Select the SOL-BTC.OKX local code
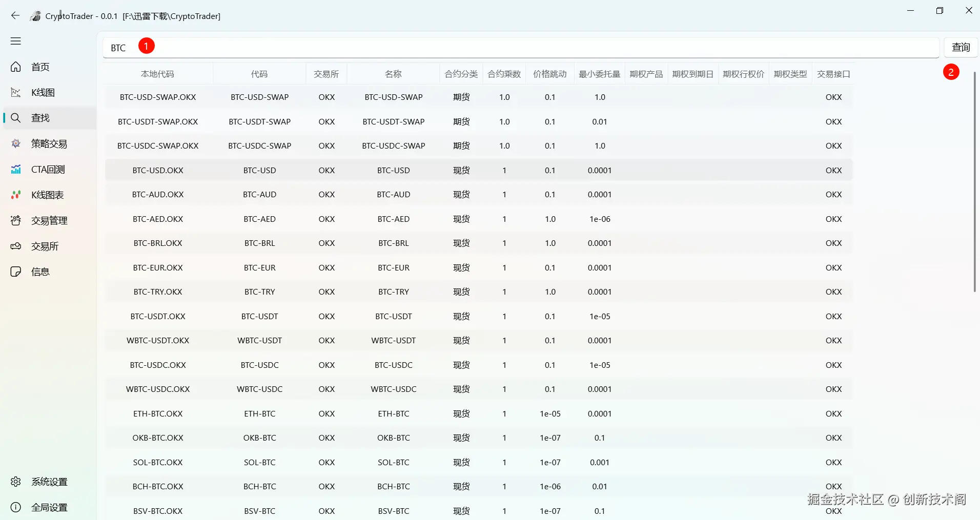 pyautogui.click(x=158, y=463)
